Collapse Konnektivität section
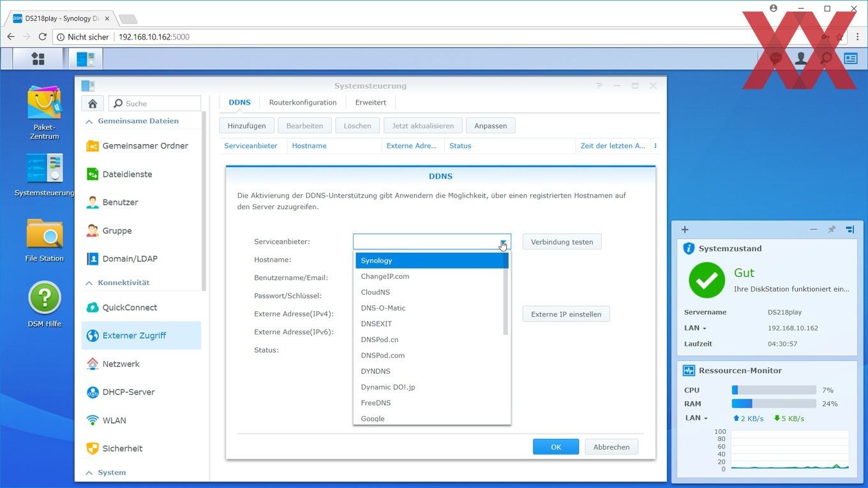The height and width of the screenshot is (488, 868). point(89,283)
